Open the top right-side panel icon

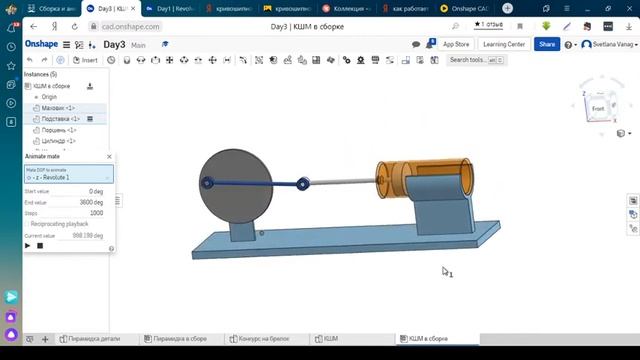click(633, 200)
